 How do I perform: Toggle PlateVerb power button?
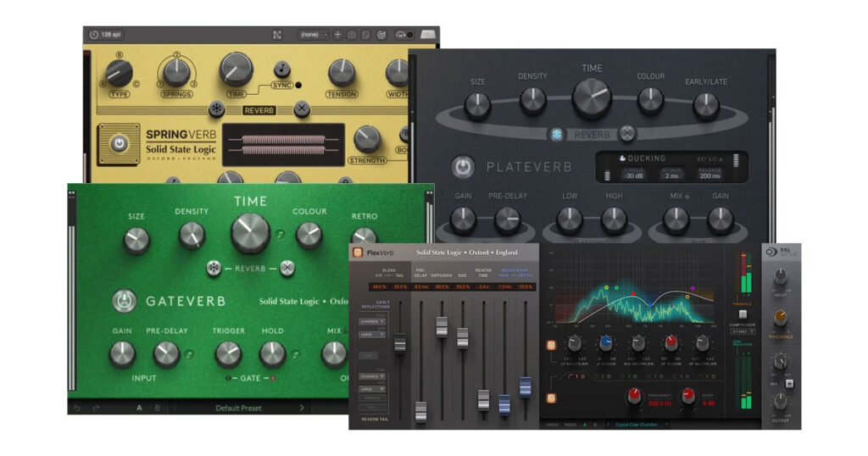[463, 167]
